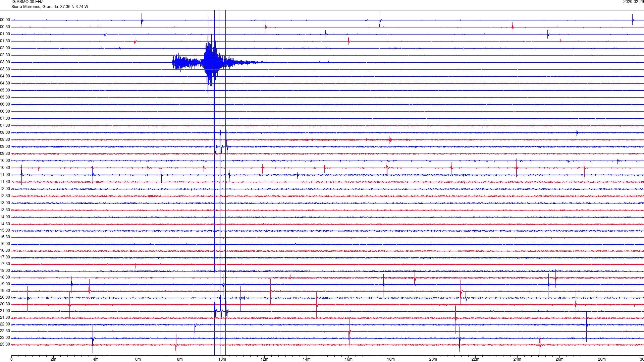Select the 03:30 trace time label
This screenshot has width=644, height=362.
click(x=5, y=69)
